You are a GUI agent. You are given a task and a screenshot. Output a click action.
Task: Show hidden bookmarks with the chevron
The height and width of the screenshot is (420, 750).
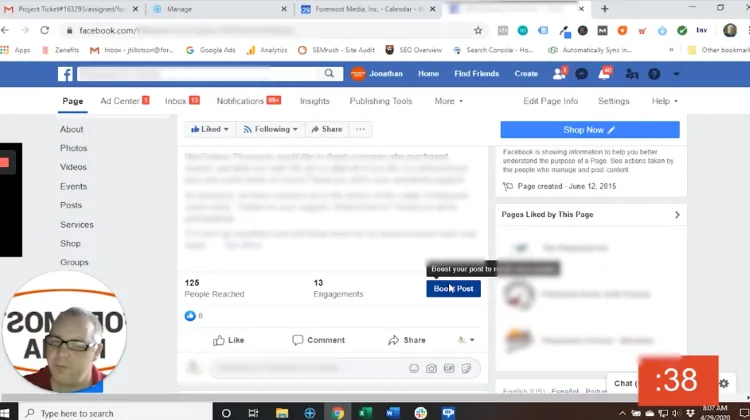tap(671, 50)
